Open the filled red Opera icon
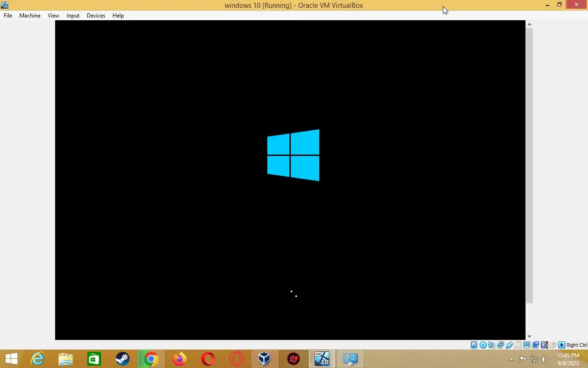 coord(208,358)
